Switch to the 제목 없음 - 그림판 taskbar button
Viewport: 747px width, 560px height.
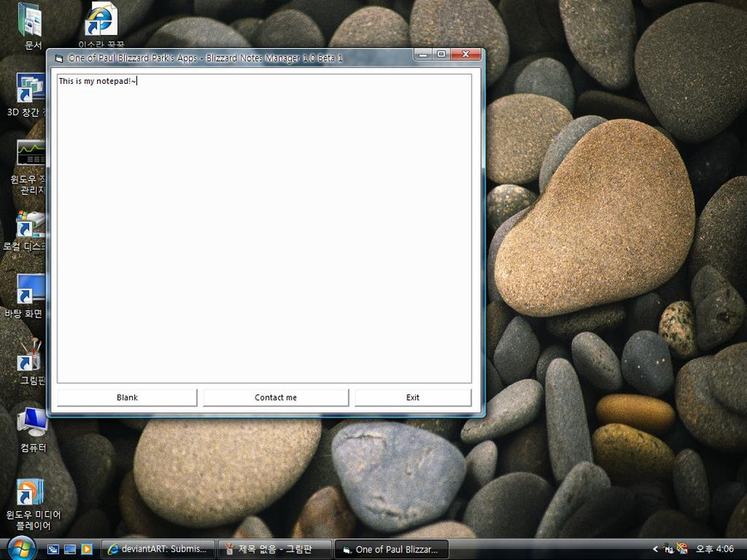275,549
